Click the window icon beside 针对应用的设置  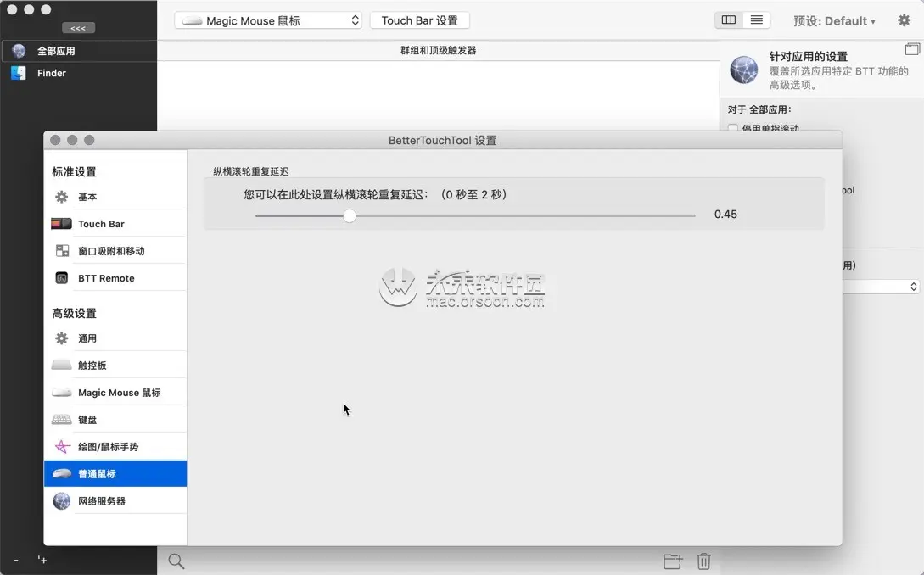(x=912, y=49)
